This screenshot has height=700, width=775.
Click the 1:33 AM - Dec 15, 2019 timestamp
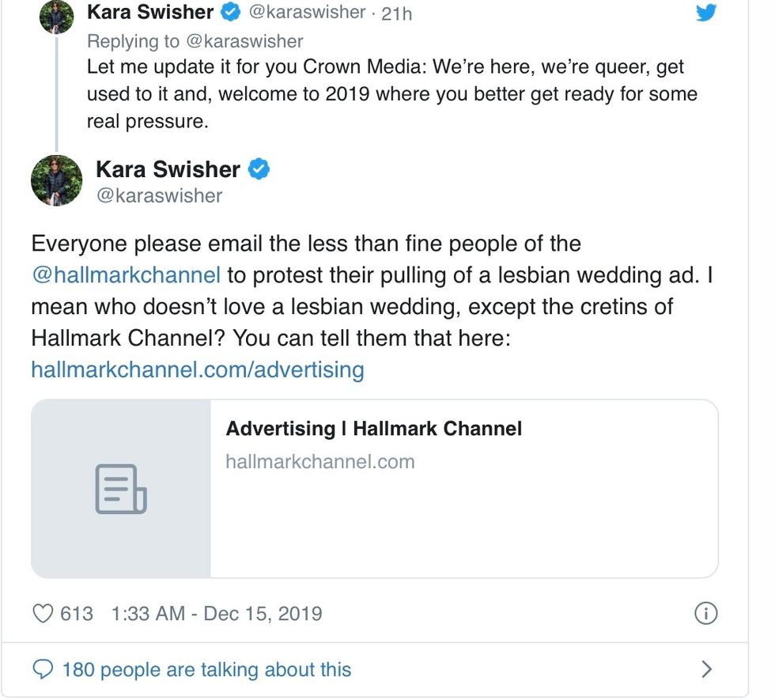click(217, 613)
